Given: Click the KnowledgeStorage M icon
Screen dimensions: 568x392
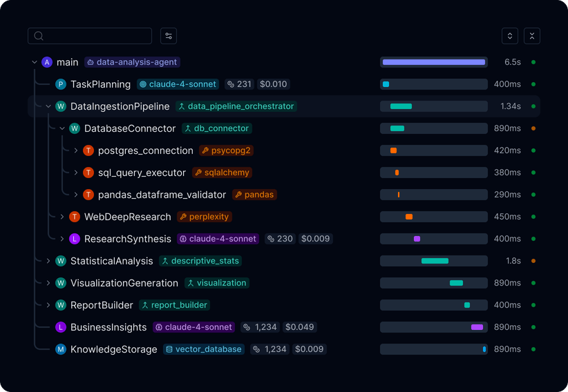Looking at the screenshot, I should coord(61,349).
